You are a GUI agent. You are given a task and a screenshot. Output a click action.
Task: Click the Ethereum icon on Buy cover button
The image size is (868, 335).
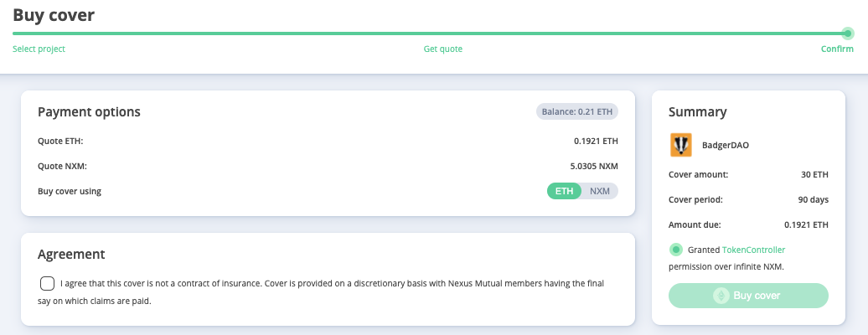721,296
